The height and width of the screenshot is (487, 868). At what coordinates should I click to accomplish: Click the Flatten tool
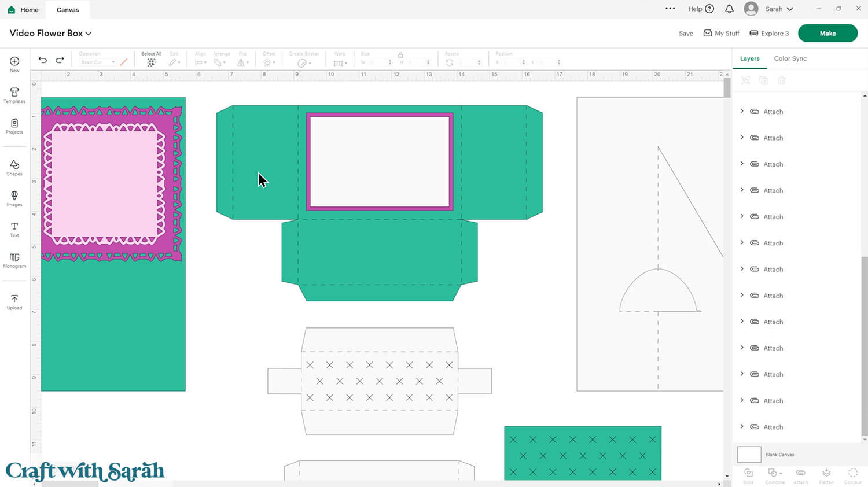(x=826, y=476)
